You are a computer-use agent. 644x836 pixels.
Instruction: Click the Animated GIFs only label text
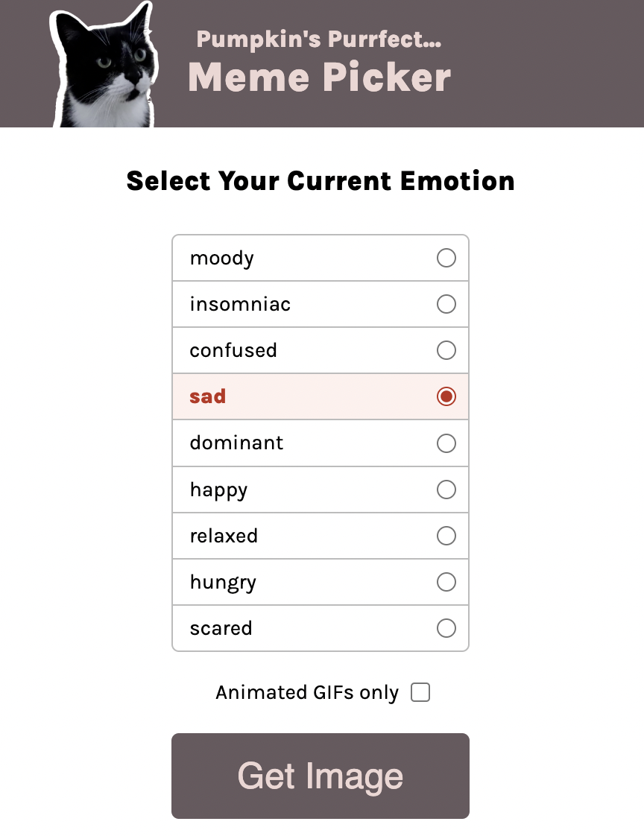pos(306,692)
